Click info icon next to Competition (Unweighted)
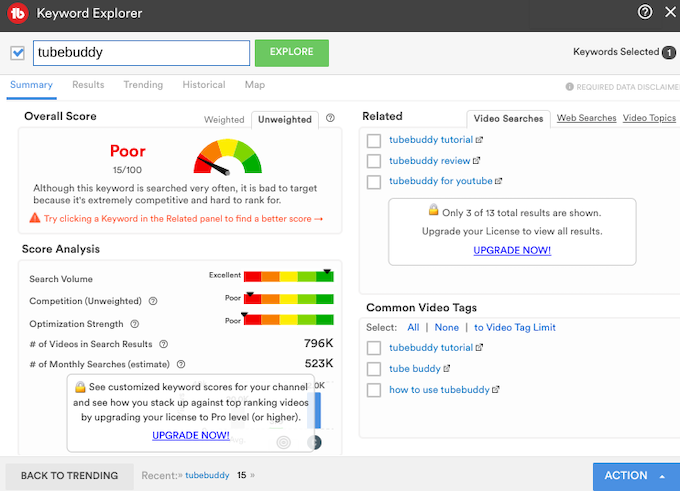 pyautogui.click(x=153, y=301)
